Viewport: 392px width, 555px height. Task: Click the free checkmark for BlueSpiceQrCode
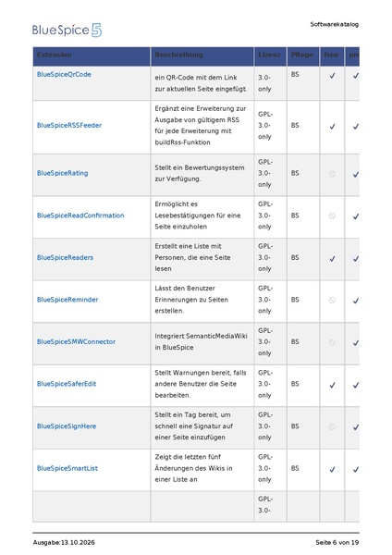point(332,76)
